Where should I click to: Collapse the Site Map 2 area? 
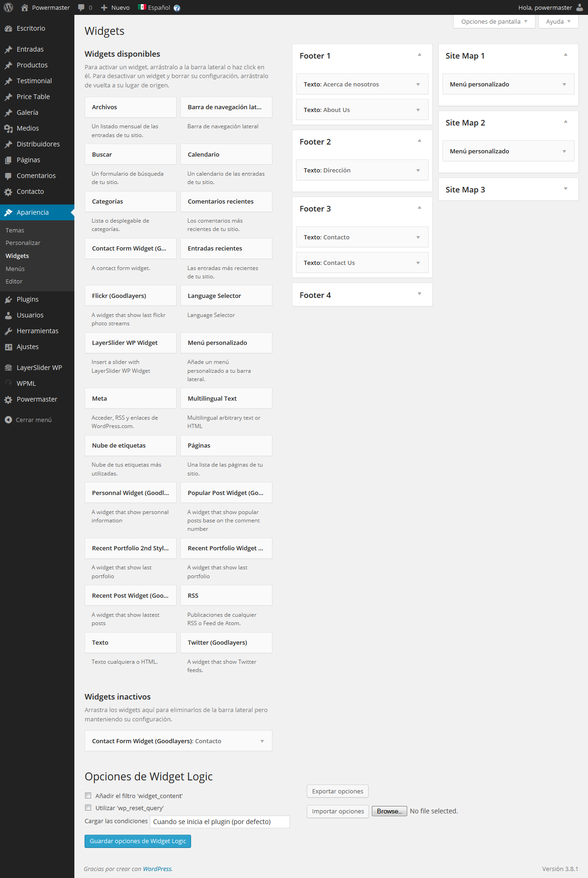tap(565, 122)
